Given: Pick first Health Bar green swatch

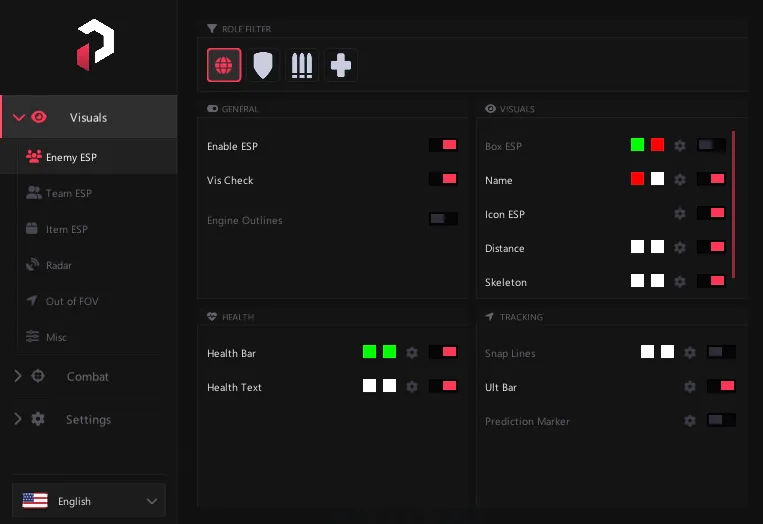Looking at the screenshot, I should tap(369, 352).
